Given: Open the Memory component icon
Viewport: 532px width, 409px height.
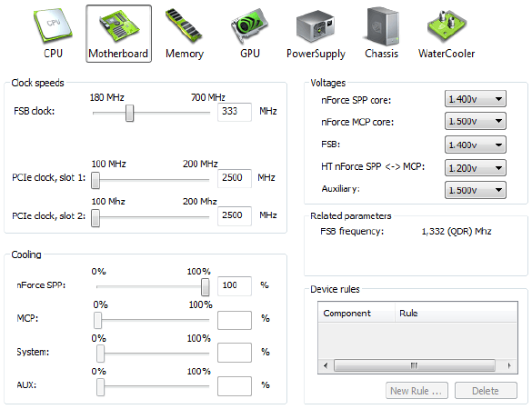Looking at the screenshot, I should (x=185, y=34).
